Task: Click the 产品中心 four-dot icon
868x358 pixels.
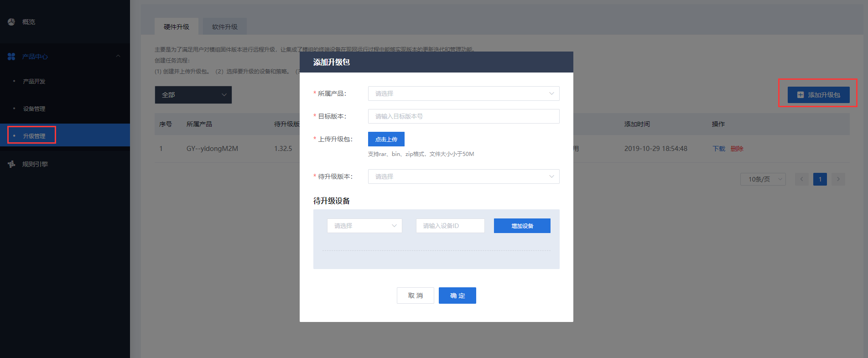Action: [x=11, y=57]
